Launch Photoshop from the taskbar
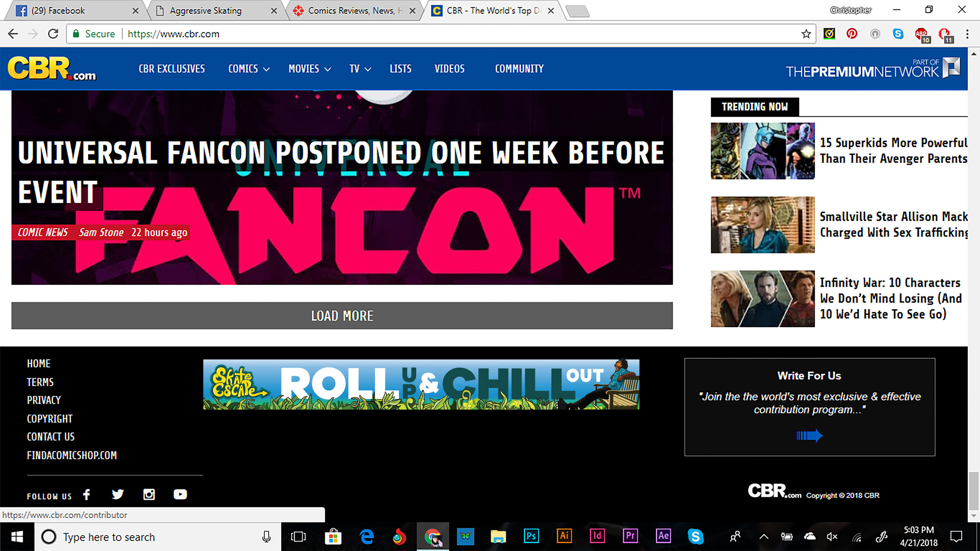Viewport: 980px width, 551px height. 531,536
